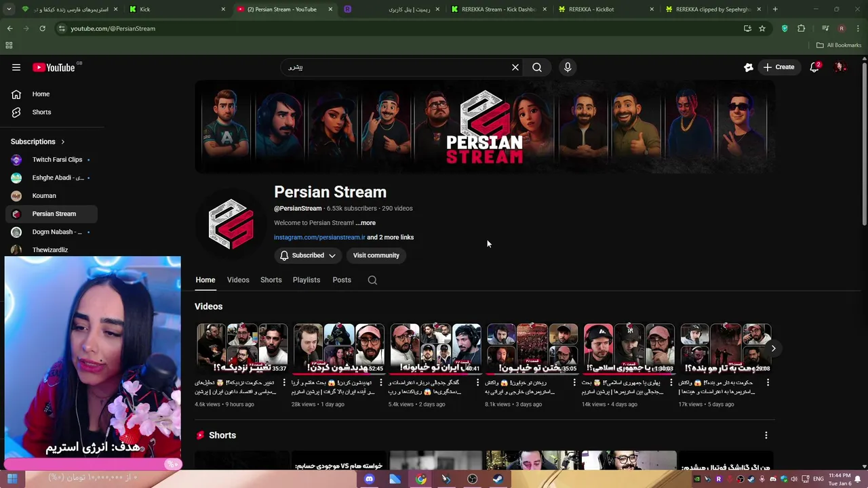Open the icon left of Create

point(749,67)
